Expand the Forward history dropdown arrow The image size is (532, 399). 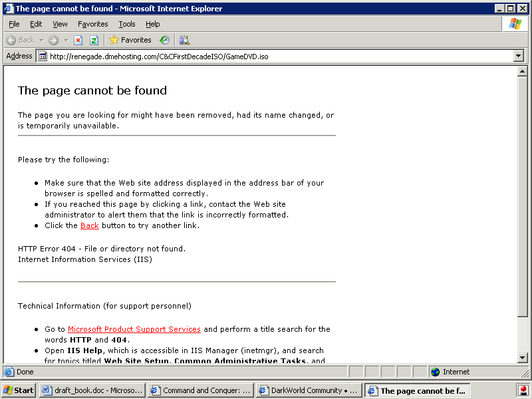[x=66, y=40]
